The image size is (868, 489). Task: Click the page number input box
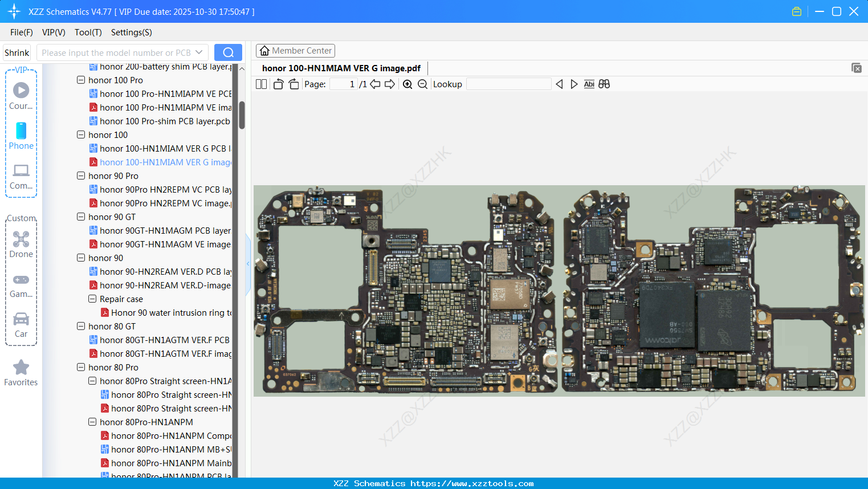pos(344,84)
